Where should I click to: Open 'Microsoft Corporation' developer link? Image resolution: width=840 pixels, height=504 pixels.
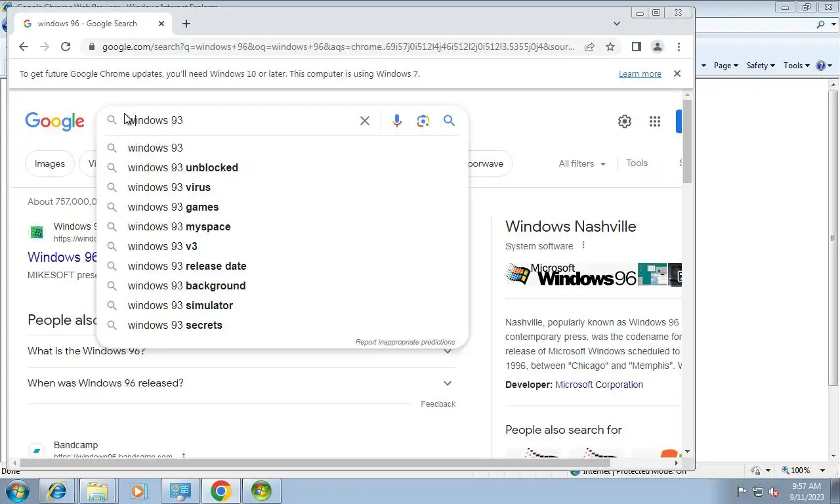click(599, 385)
